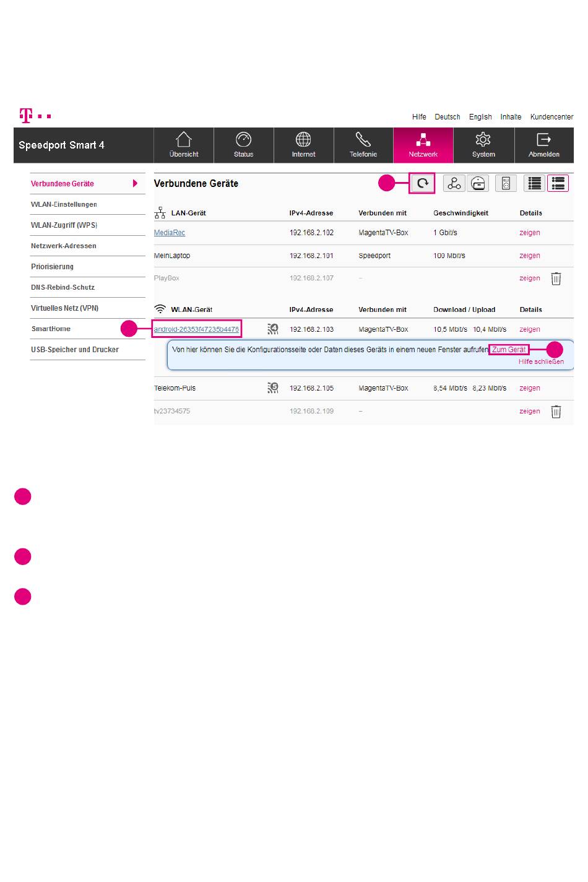
Task: Show the network topology view icon
Action: click(454, 183)
